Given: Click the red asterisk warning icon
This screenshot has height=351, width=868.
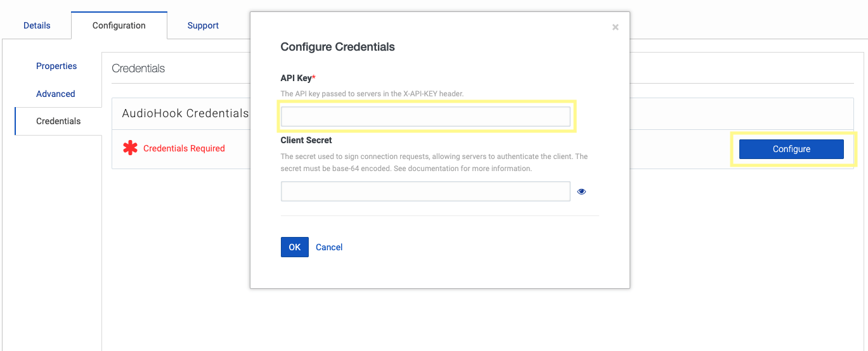Looking at the screenshot, I should (x=130, y=148).
